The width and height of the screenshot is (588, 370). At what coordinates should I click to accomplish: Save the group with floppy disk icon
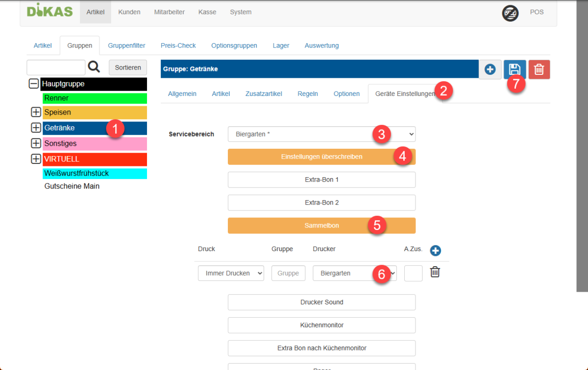514,69
